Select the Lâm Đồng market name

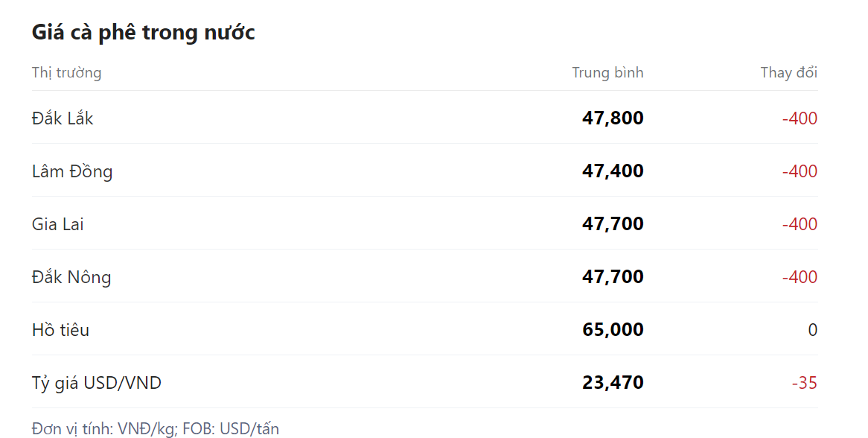72,171
